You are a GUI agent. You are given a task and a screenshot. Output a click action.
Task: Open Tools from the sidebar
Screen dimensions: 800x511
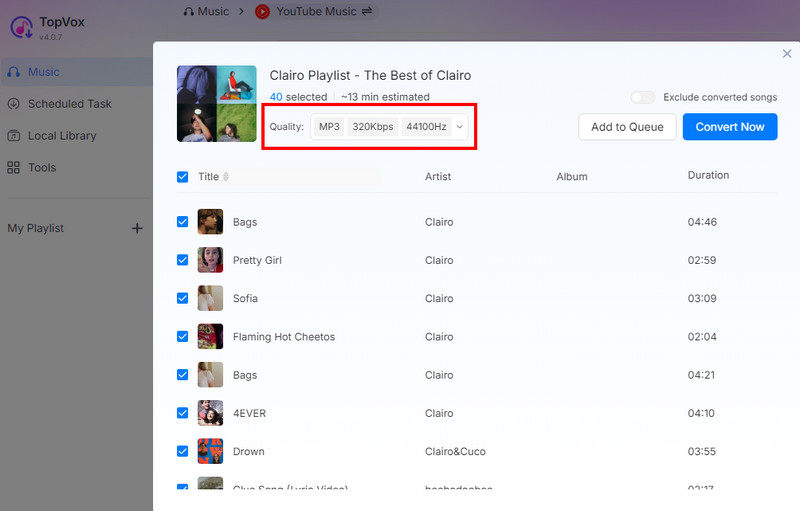click(x=42, y=168)
